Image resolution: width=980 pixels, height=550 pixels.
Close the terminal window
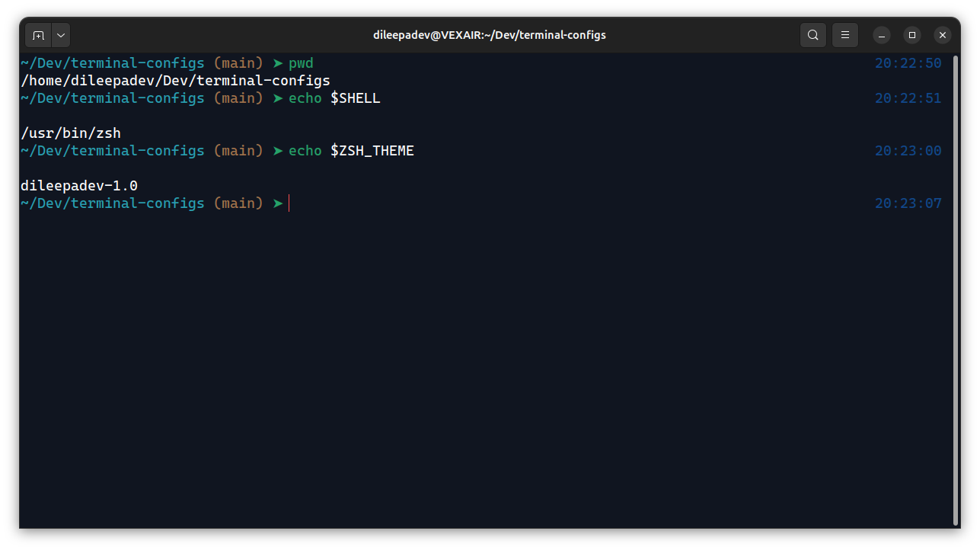coord(943,35)
